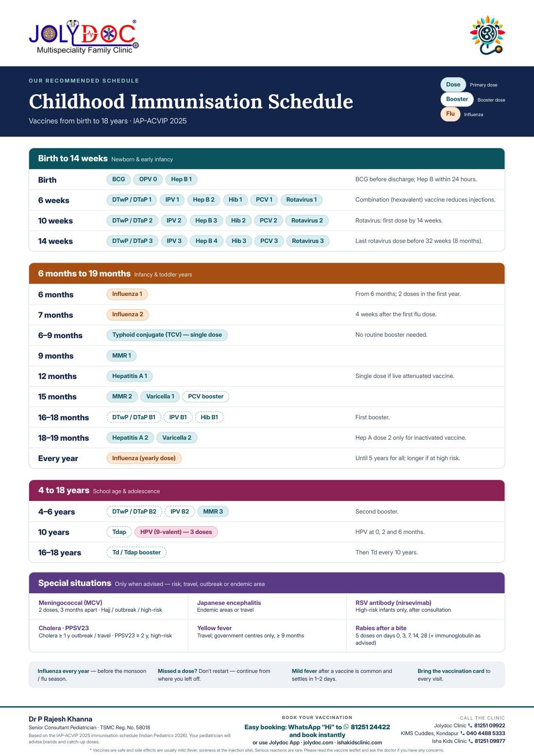Click the 'Influenza 1' pill
Image resolution: width=534 pixels, height=756 pixels.
pos(127,294)
